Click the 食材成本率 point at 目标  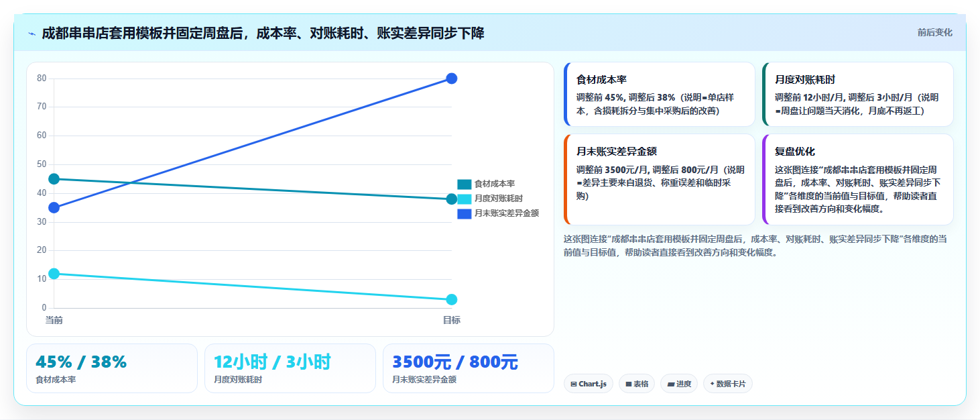452,199
